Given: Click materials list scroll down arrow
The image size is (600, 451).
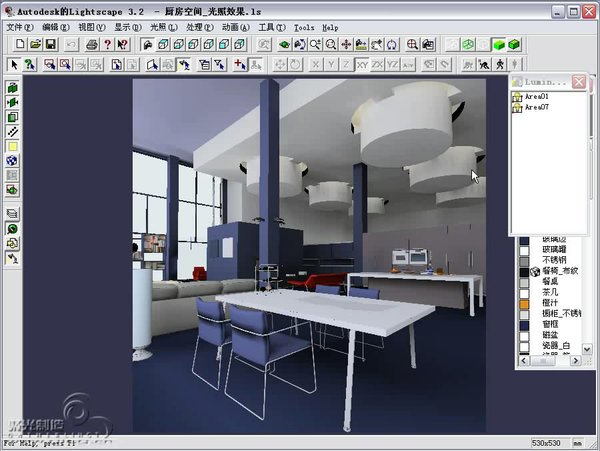Looking at the screenshot, I should (587, 349).
